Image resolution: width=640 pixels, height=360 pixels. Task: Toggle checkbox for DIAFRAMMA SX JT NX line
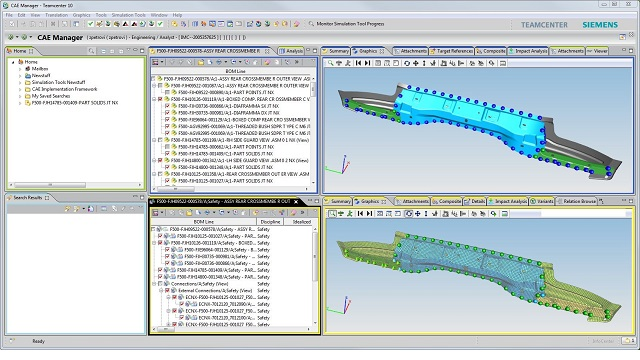point(167,106)
